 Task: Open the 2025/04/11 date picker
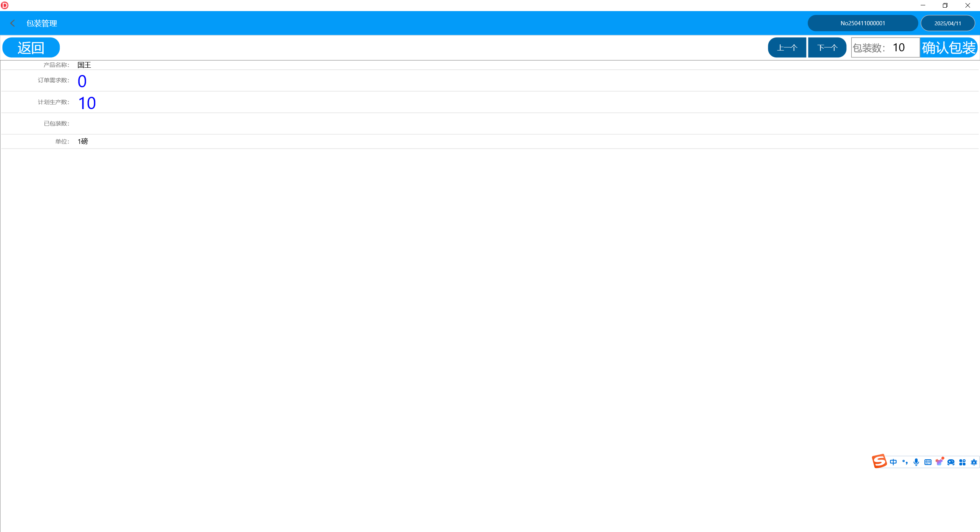tap(947, 23)
